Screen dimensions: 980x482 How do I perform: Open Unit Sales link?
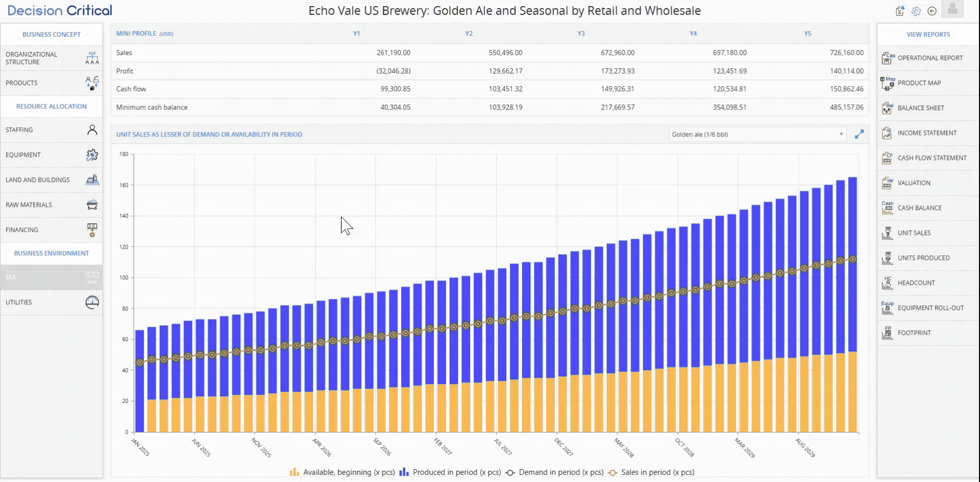pos(914,233)
